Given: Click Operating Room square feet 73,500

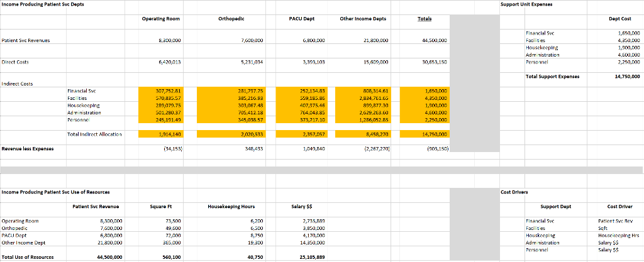Looking at the screenshot, I should pos(173,221).
